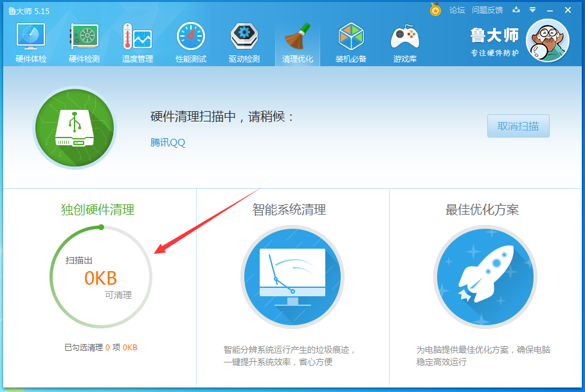The width and height of the screenshot is (585, 392).
Task: Launch 性能测试 performance test
Action: tap(190, 40)
